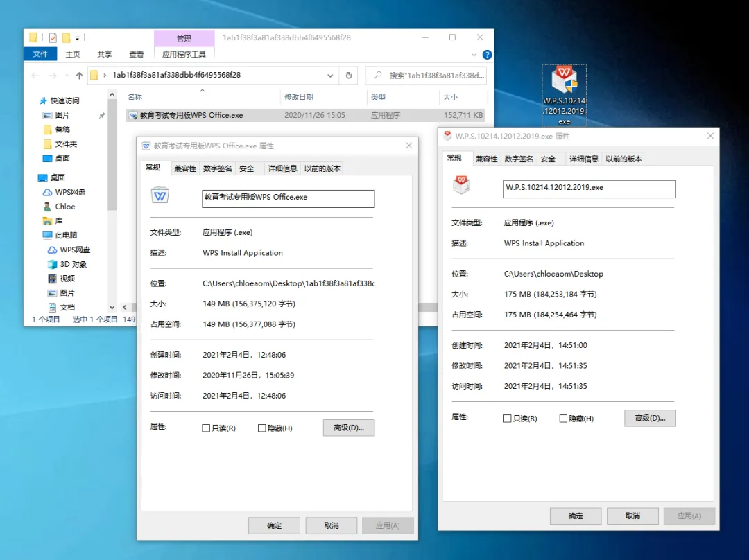
Task: Go up one folder with the up arrow
Action: pos(79,75)
